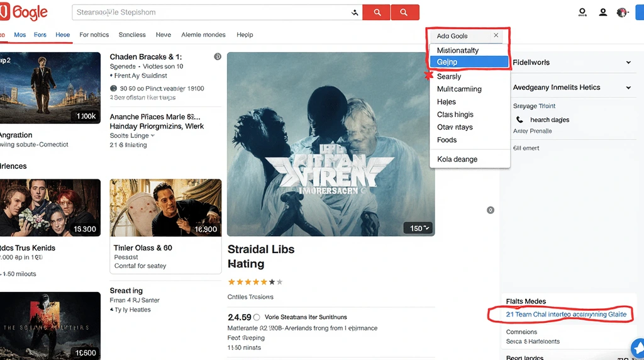Image resolution: width=644 pixels, height=360 pixels.
Task: Click the Sreact ing heading
Action: click(126, 291)
